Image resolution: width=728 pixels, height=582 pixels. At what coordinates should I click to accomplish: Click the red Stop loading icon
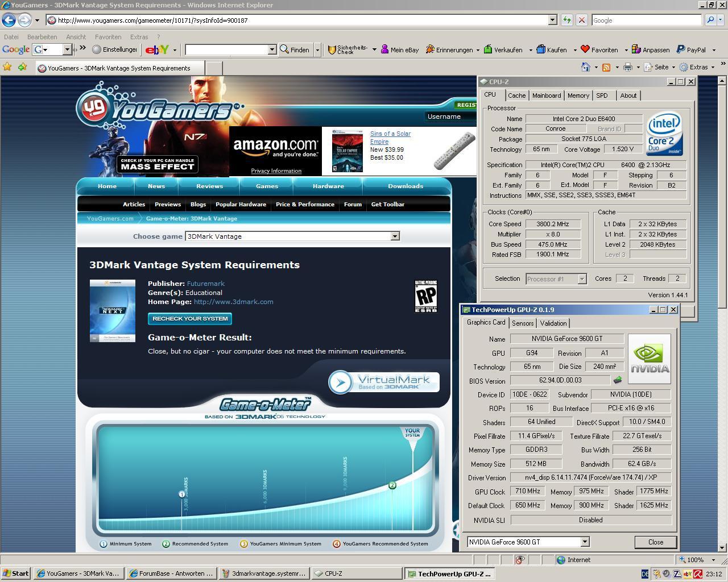click(581, 20)
